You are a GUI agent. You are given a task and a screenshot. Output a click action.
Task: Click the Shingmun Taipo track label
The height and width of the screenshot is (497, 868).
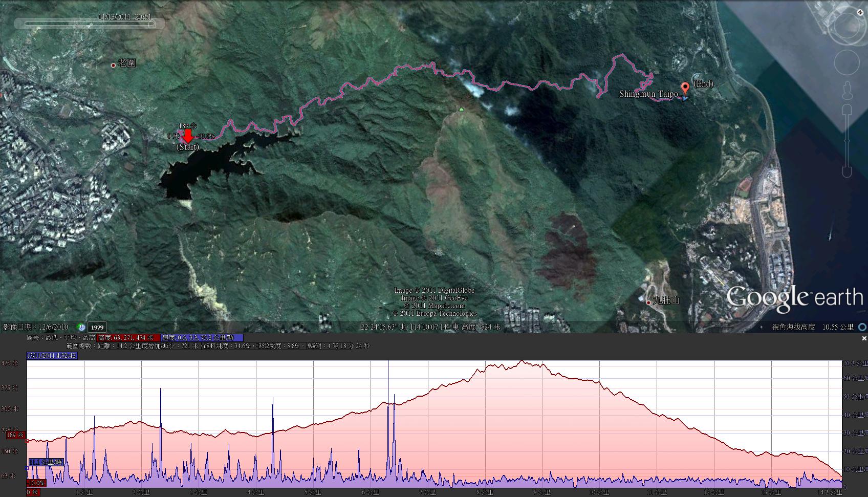point(648,94)
